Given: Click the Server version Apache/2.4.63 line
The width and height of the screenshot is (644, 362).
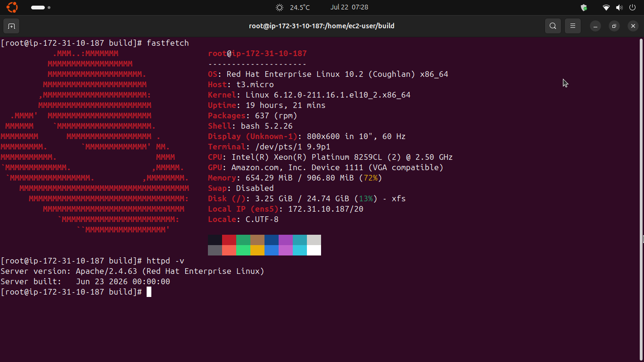Looking at the screenshot, I should coord(132,271).
